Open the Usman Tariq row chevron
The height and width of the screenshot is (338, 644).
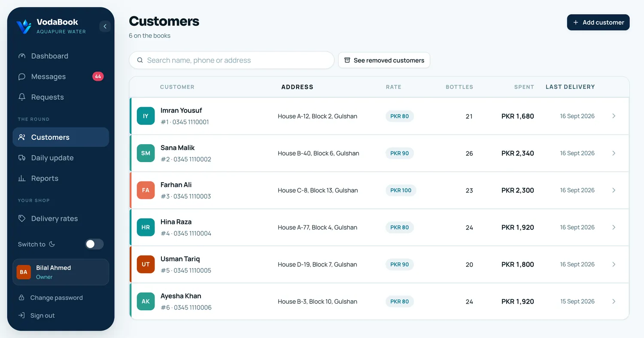pos(614,265)
